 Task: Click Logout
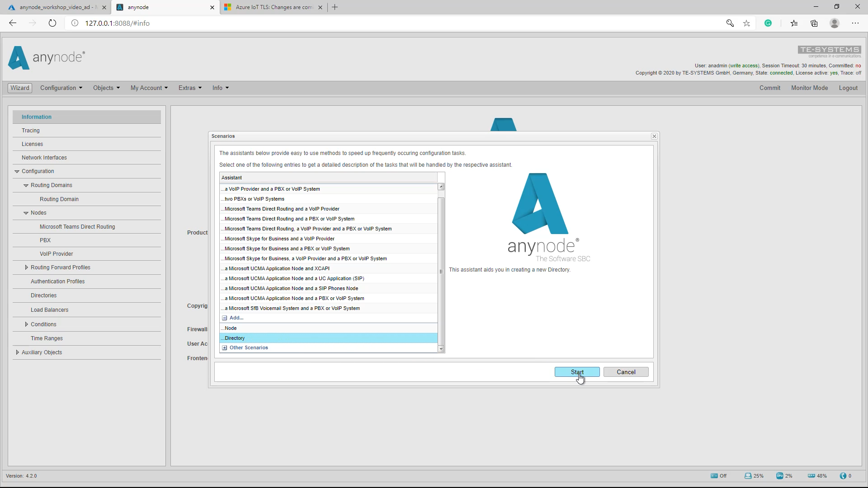pyautogui.click(x=848, y=88)
